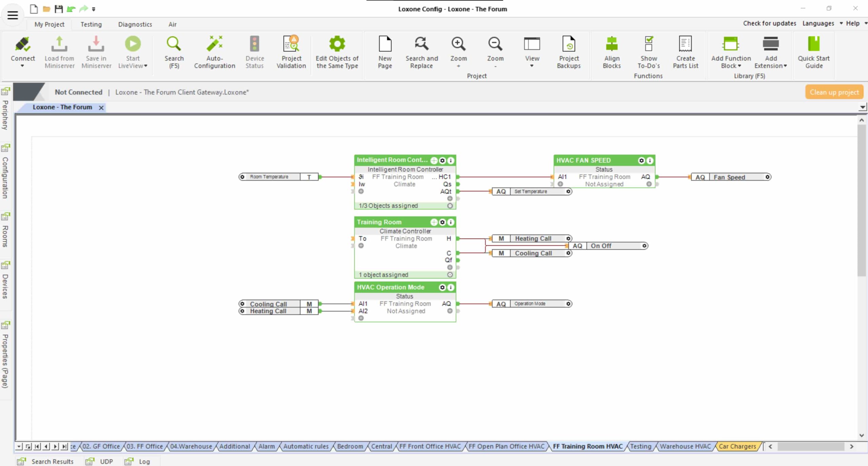Viewport: 868px width, 466px height.
Task: Open the Languages dropdown
Action: (x=818, y=23)
